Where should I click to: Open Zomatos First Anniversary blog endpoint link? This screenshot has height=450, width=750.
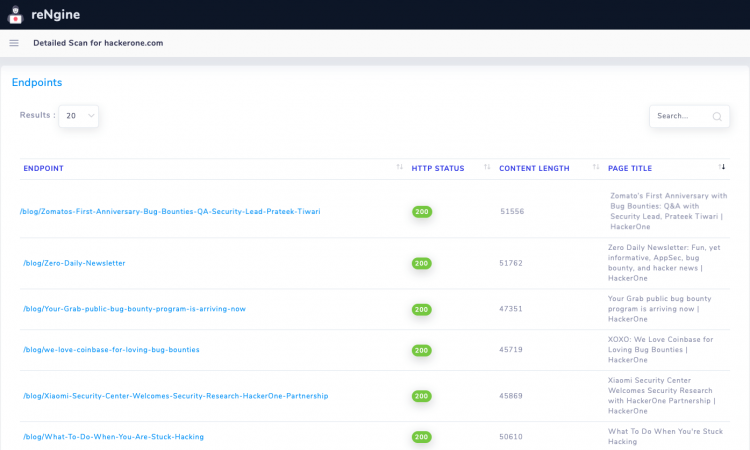(x=170, y=211)
